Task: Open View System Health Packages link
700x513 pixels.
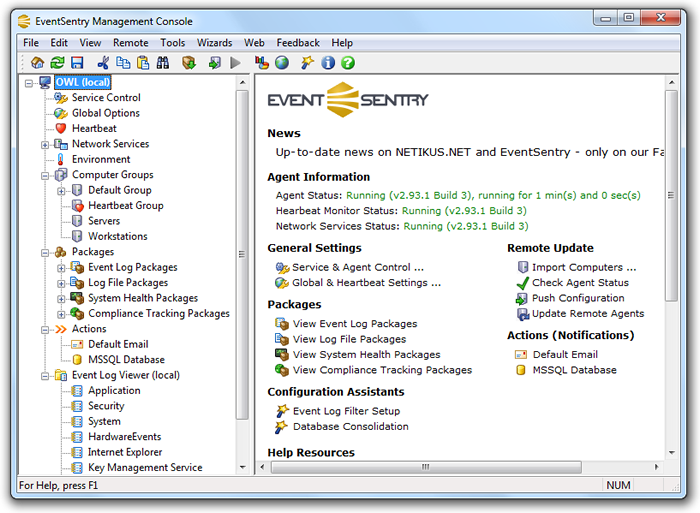Action: tap(367, 355)
